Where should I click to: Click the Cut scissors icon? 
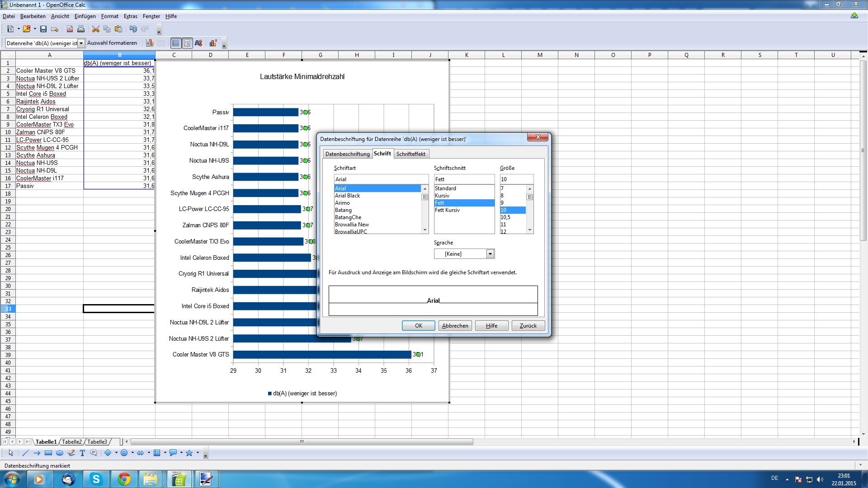tap(95, 29)
